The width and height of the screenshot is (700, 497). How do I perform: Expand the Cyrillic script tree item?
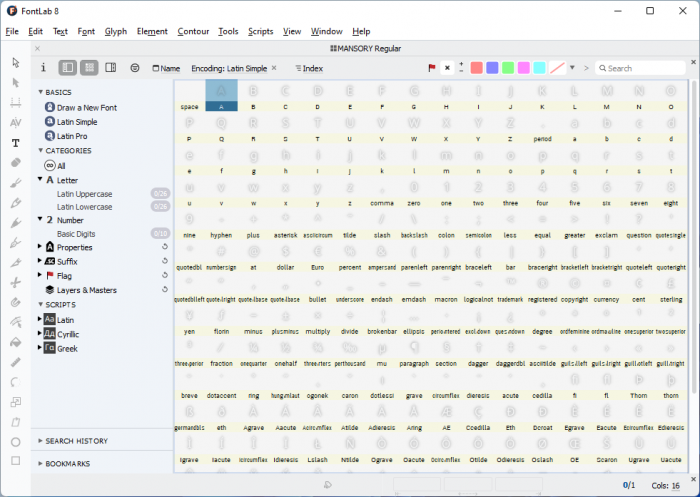pyautogui.click(x=40, y=332)
